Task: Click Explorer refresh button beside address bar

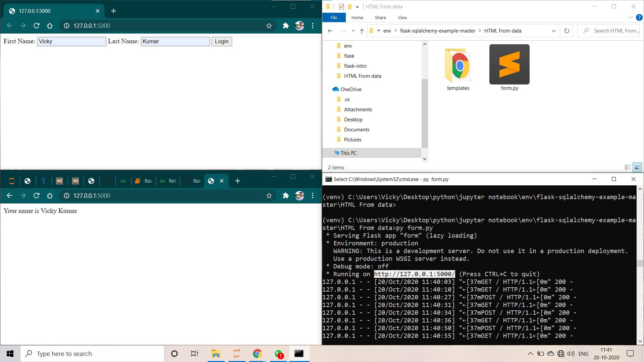Action: point(567,31)
